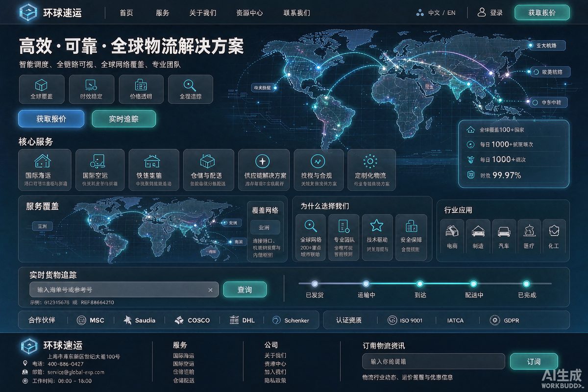Image resolution: width=588 pixels, height=392 pixels.
Task: Focus the 输入你的邮箱 subscription field
Action: pyautogui.click(x=434, y=362)
